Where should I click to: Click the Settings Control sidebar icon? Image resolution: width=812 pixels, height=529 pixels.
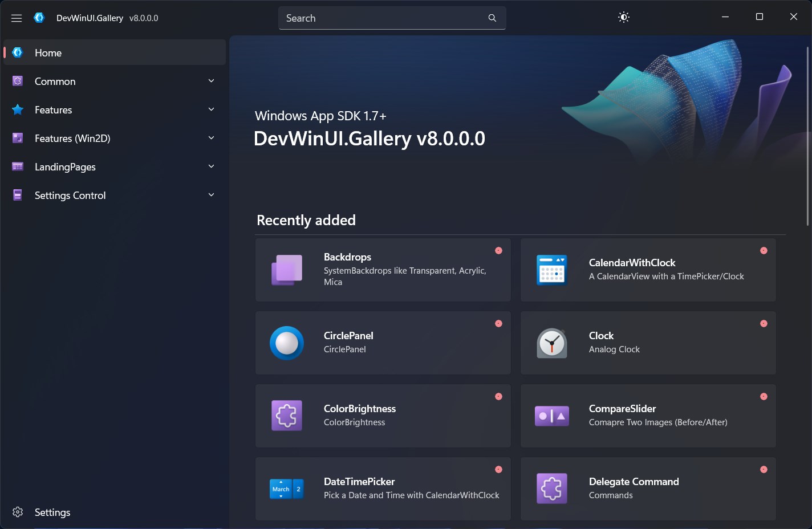pos(18,195)
